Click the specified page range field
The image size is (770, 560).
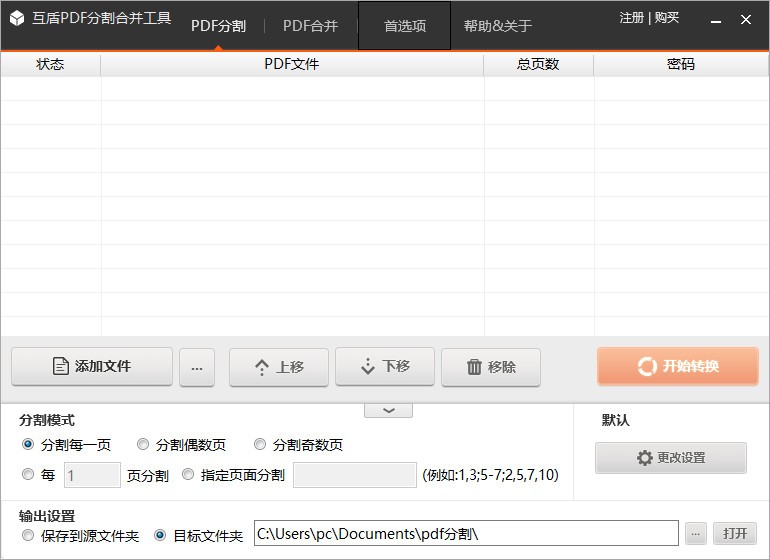355,475
